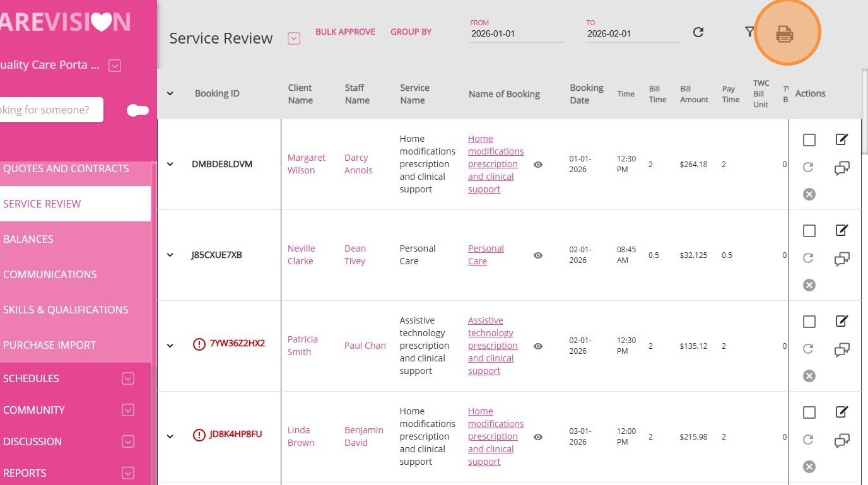Click the print icon in the header
Viewport: 868px width, 485px height.
pyautogui.click(x=784, y=33)
